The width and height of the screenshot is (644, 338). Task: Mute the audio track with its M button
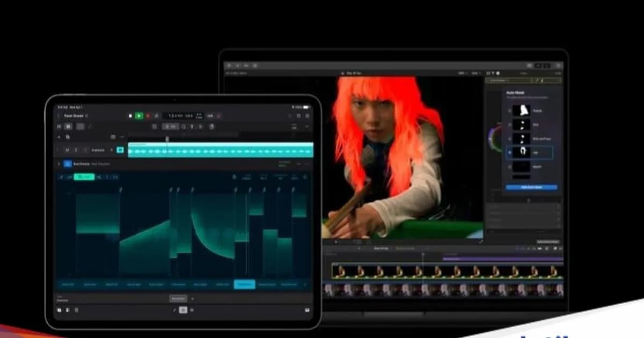click(67, 150)
